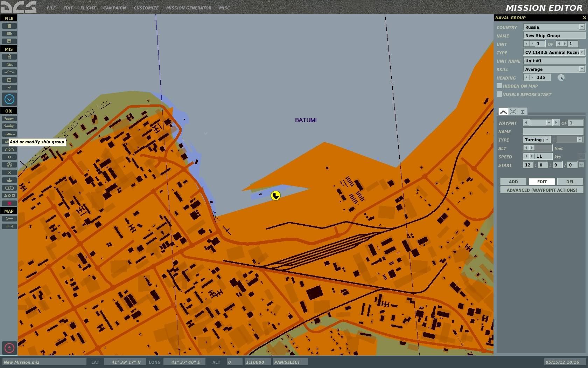
Task: Expand the Country dropdown showing Russia
Action: (x=582, y=27)
